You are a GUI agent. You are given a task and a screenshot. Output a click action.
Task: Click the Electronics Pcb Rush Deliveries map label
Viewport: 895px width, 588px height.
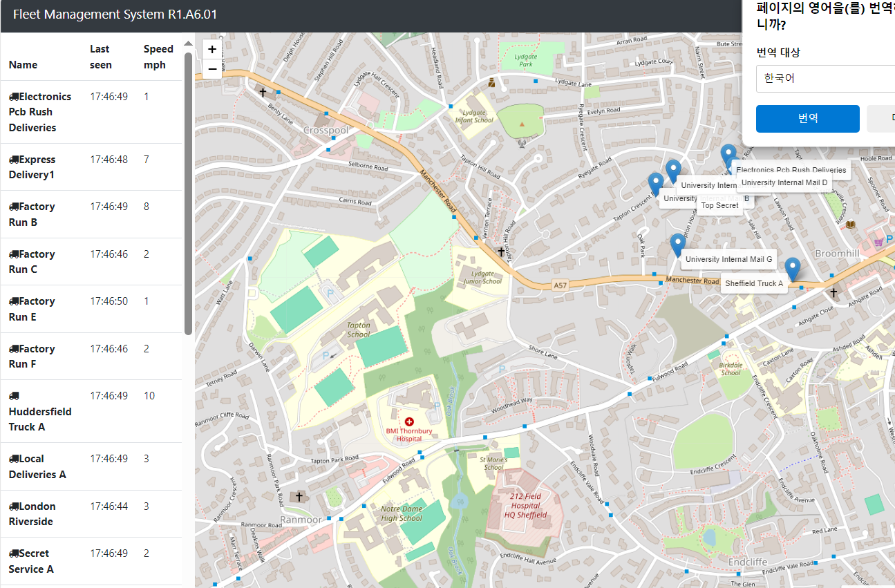pyautogui.click(x=791, y=170)
